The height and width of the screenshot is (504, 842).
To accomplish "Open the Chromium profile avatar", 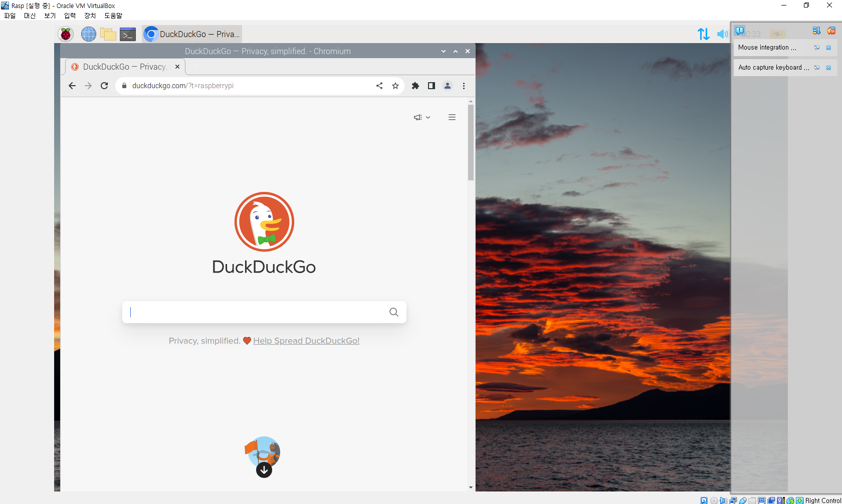I will click(x=448, y=86).
